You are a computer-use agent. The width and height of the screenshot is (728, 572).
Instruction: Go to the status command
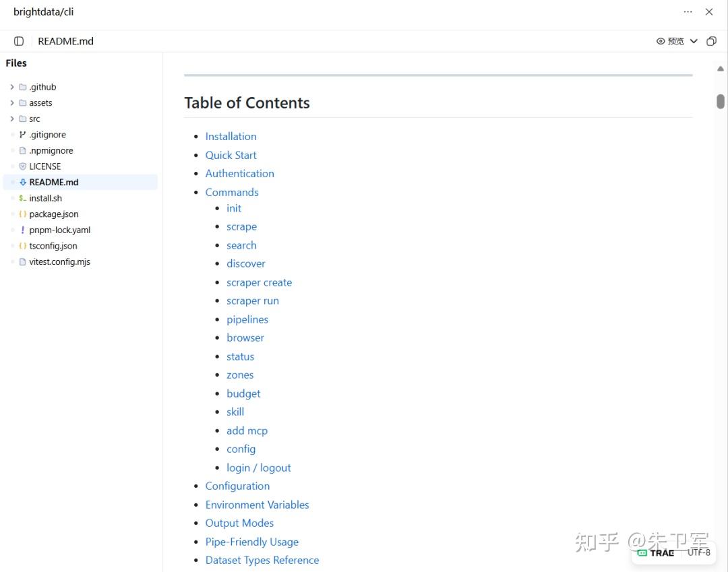click(x=240, y=356)
